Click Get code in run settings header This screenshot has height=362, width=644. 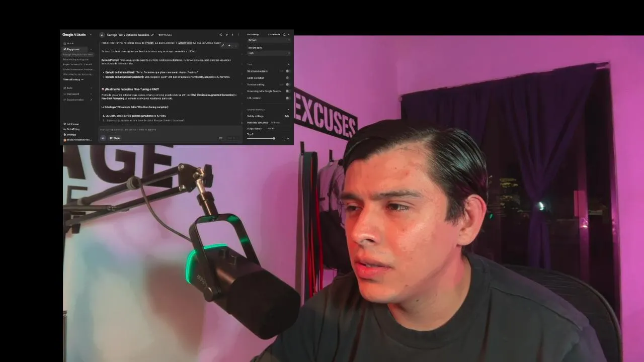click(274, 35)
